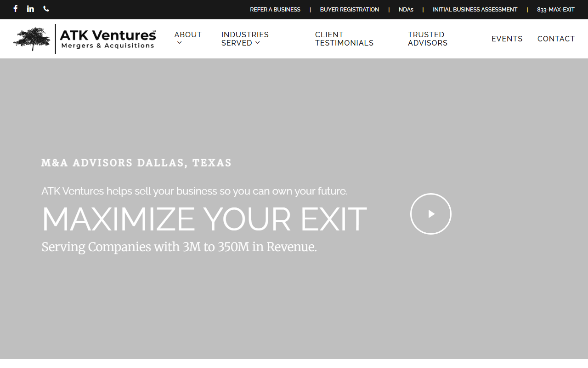This screenshot has height=368, width=588.
Task: Click the ATK Ventures tree logo
Action: [32, 39]
